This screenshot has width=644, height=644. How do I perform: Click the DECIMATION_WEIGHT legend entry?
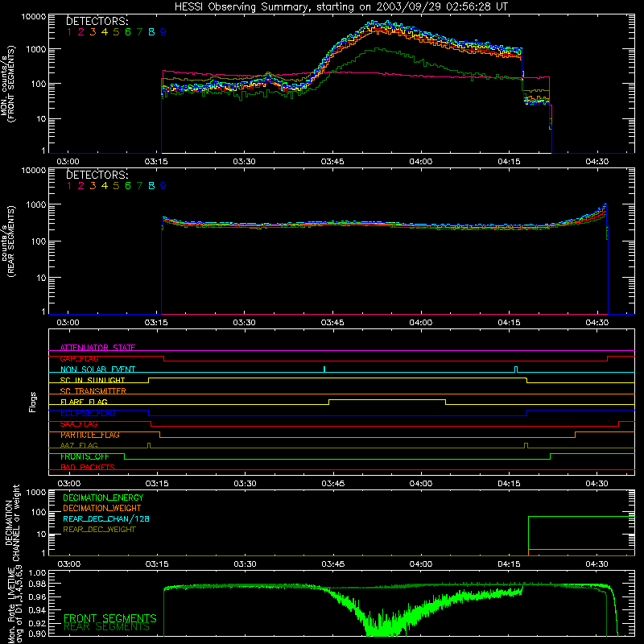coord(102,508)
